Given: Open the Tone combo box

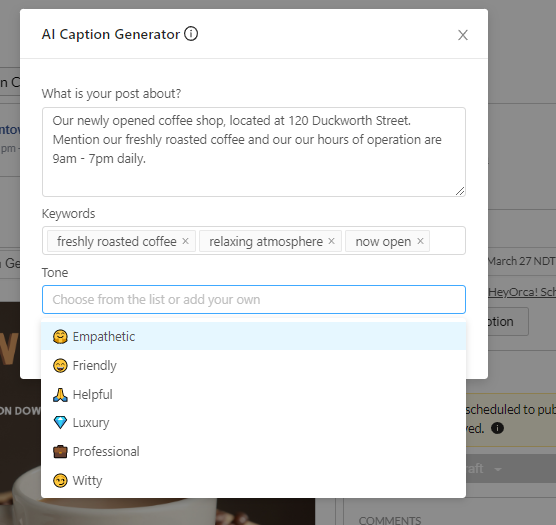Looking at the screenshot, I should pos(254,300).
